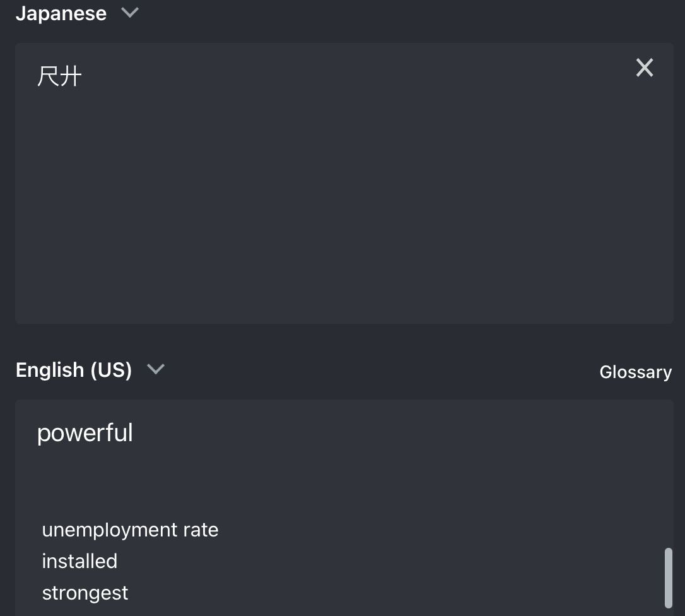Open the Glossary panel
This screenshot has width=685, height=616.
click(x=635, y=372)
